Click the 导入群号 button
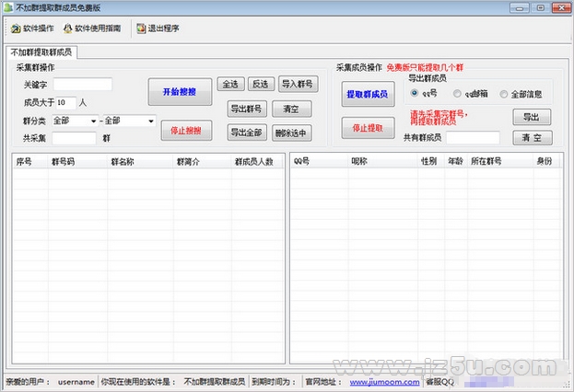Viewport: 574px width, 392px height. click(x=298, y=85)
